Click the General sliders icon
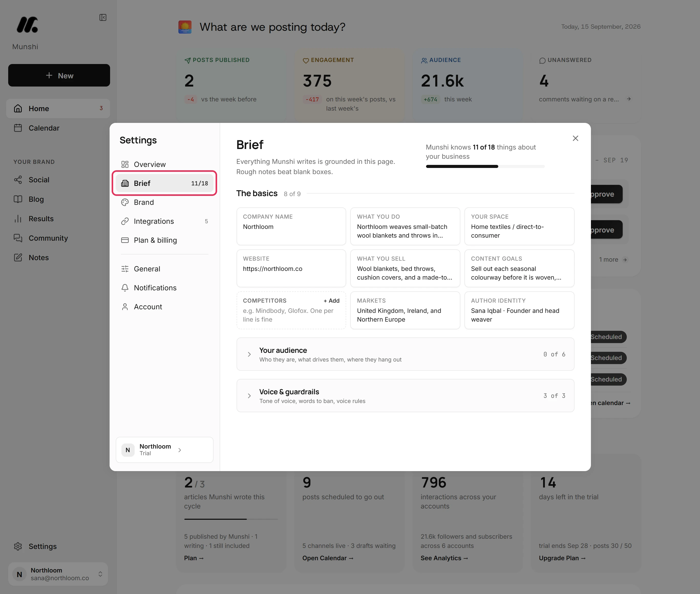Image resolution: width=700 pixels, height=594 pixels. pyautogui.click(x=125, y=269)
